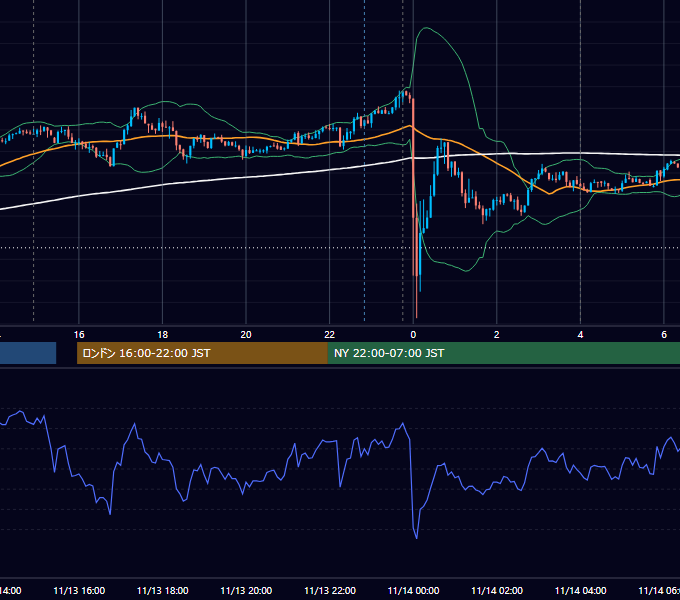Click the 11/13 22:00 time axis label
680x600 pixels.
330,590
